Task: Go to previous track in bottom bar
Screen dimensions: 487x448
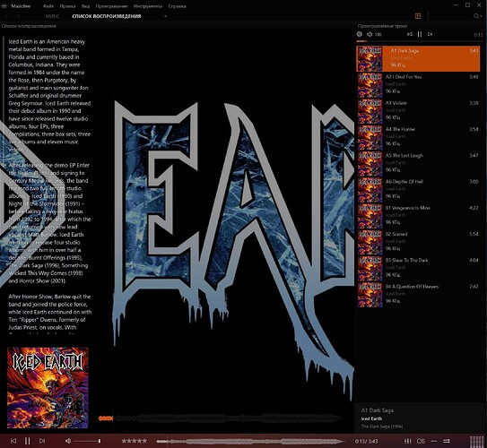Action: [13, 441]
